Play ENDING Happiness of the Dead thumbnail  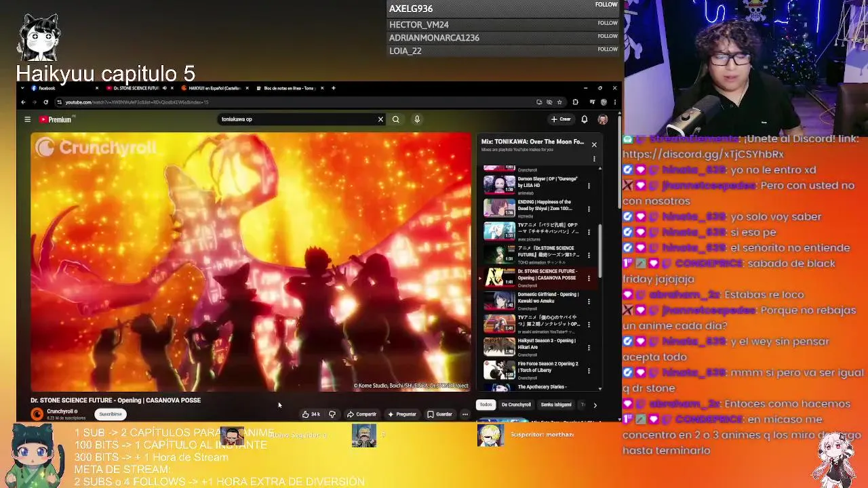tap(499, 208)
